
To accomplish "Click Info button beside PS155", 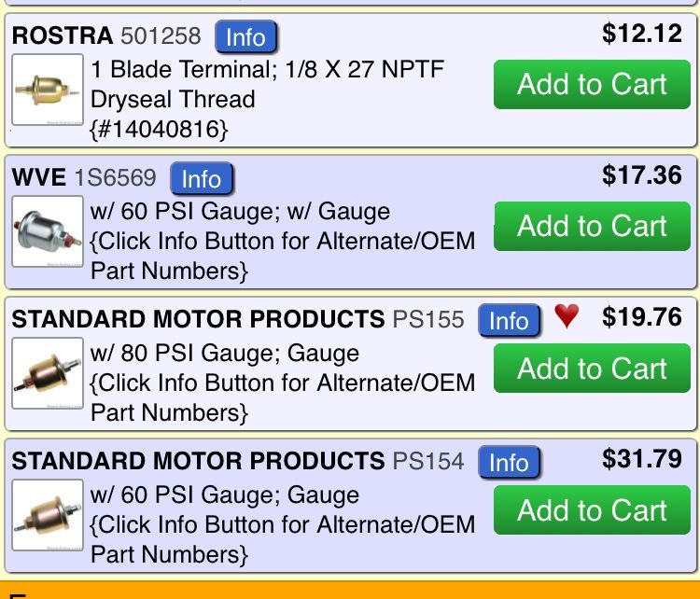I will click(509, 320).
